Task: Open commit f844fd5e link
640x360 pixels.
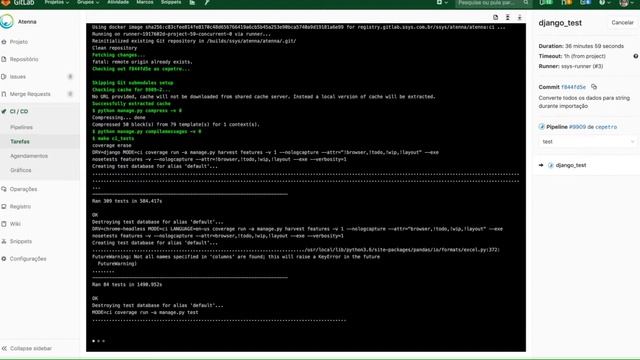Action: 573,87
